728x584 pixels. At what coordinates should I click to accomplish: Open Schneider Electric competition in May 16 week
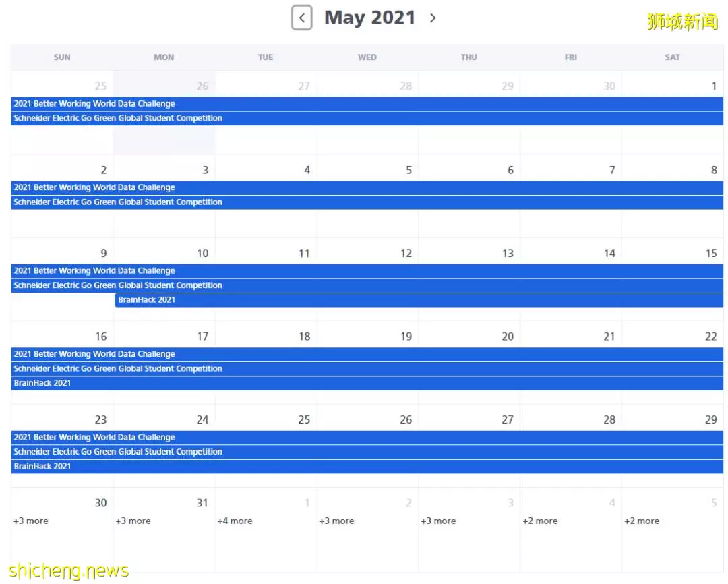click(367, 368)
